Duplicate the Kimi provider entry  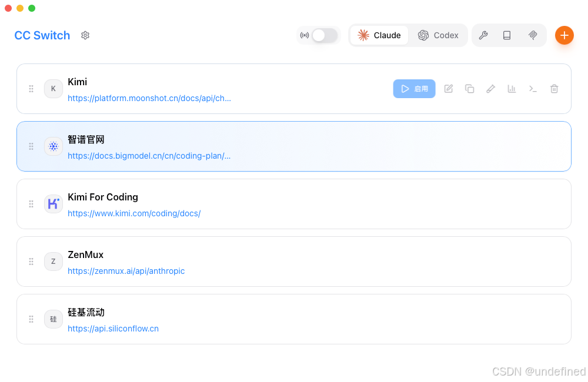tap(469, 89)
